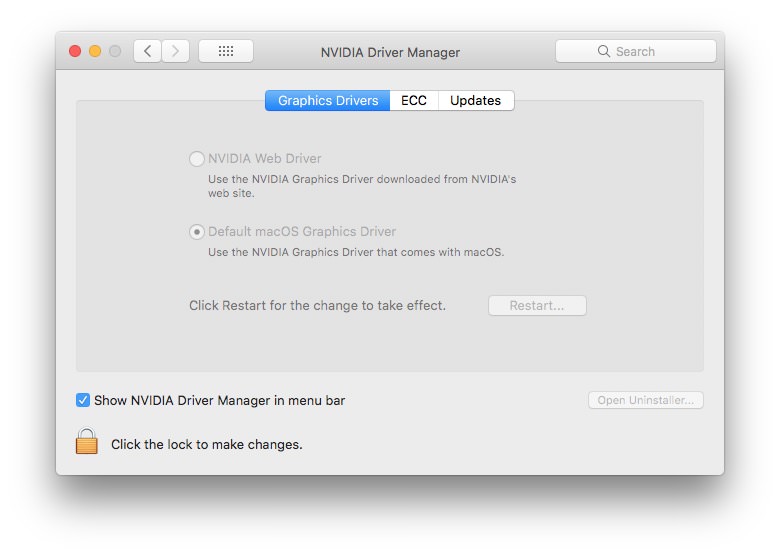Viewport: 780px width, 555px height.
Task: Go back with the left chevron button
Action: (x=147, y=51)
